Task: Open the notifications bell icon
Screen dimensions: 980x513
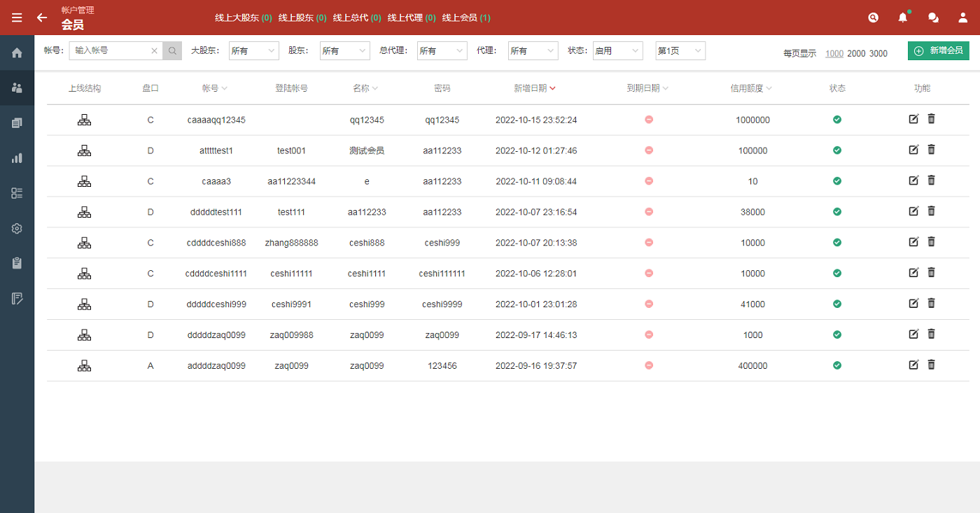Action: pos(902,17)
